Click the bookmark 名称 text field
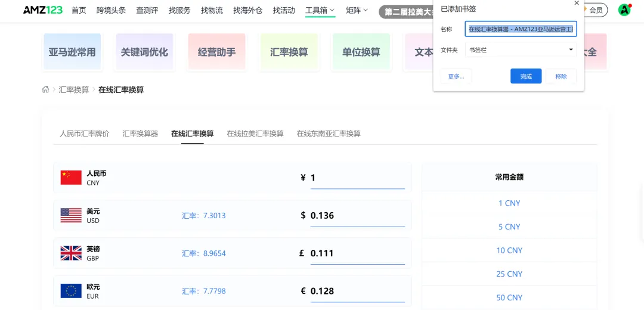 [521, 29]
